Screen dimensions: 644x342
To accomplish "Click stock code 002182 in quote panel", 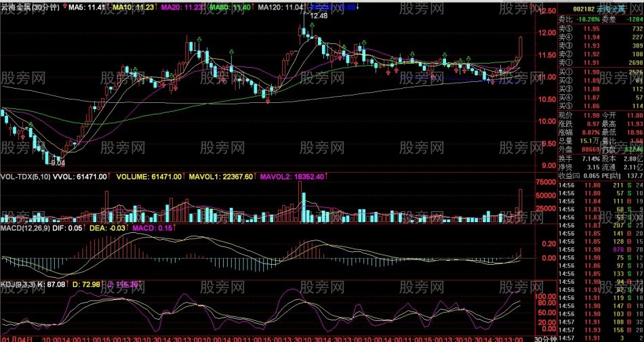I will click(x=584, y=9).
